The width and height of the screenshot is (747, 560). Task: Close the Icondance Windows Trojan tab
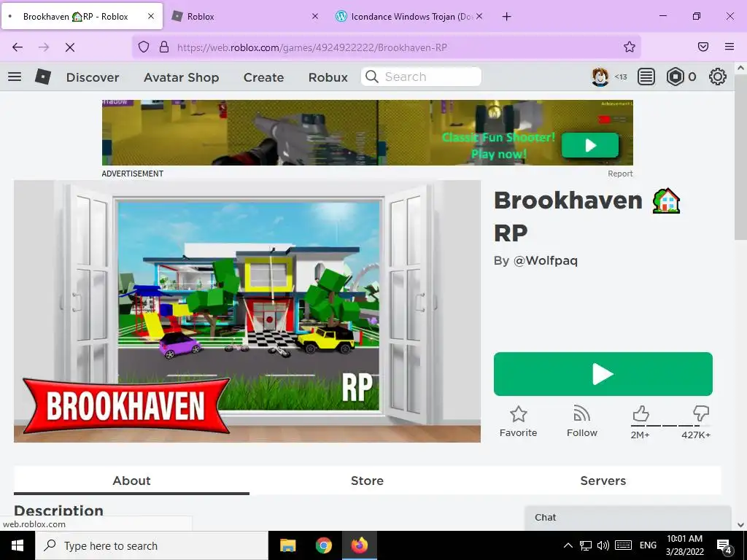tap(479, 16)
